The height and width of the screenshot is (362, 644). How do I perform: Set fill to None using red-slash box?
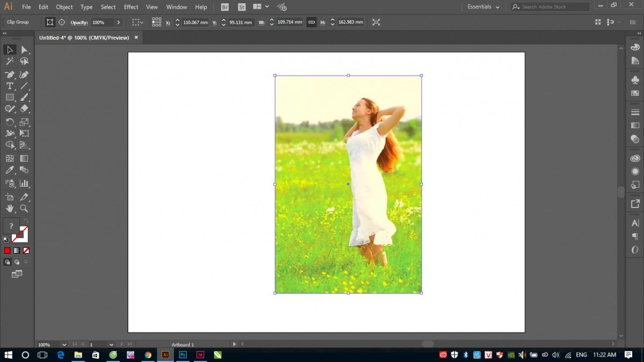pyautogui.click(x=26, y=250)
